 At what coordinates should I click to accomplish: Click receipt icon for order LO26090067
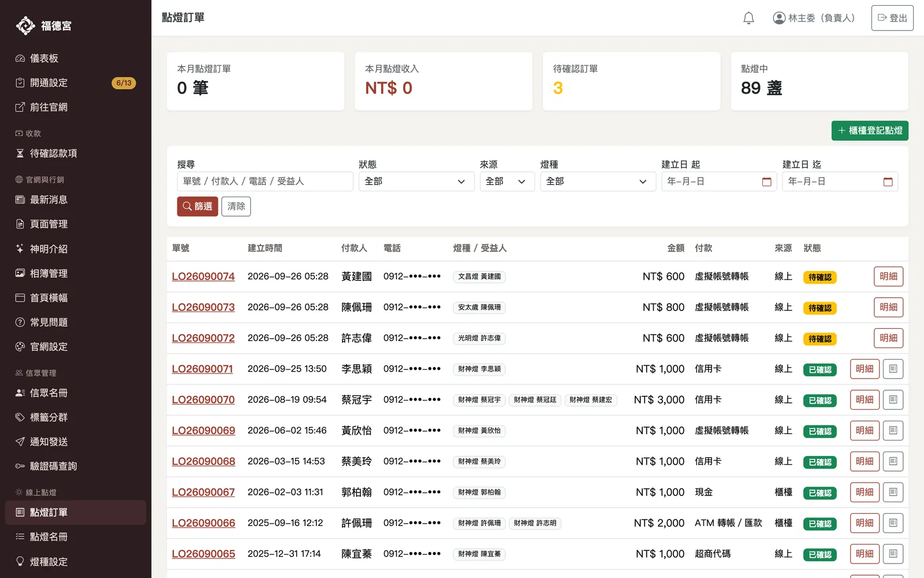pos(893,492)
